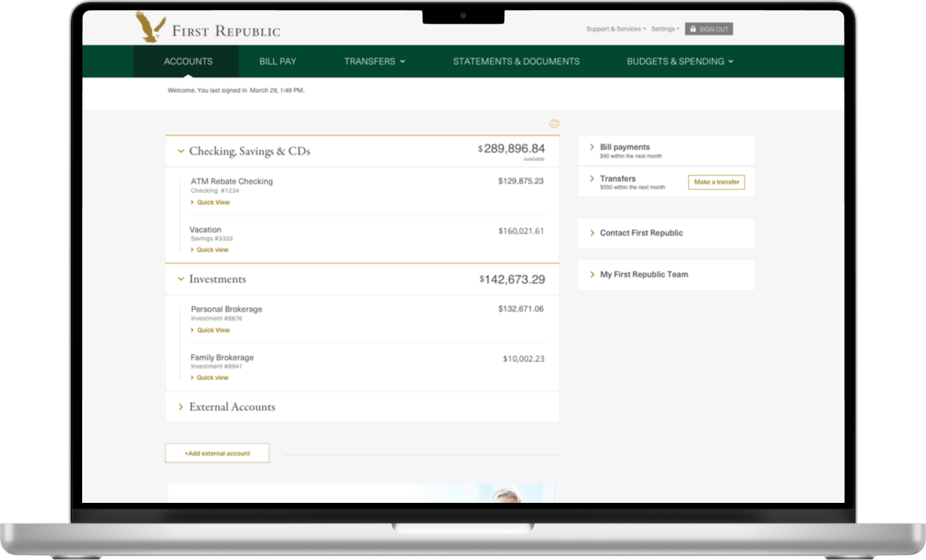Switch to the Bill Pay tab

(277, 61)
